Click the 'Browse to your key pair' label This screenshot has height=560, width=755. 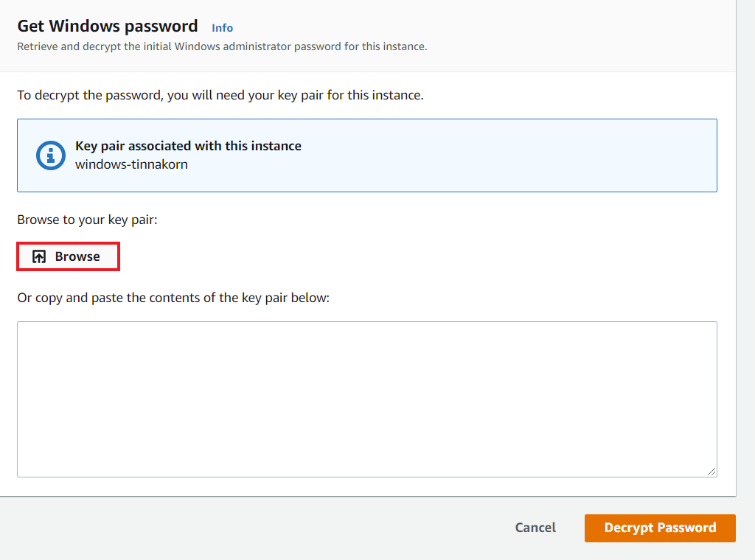pos(87,220)
